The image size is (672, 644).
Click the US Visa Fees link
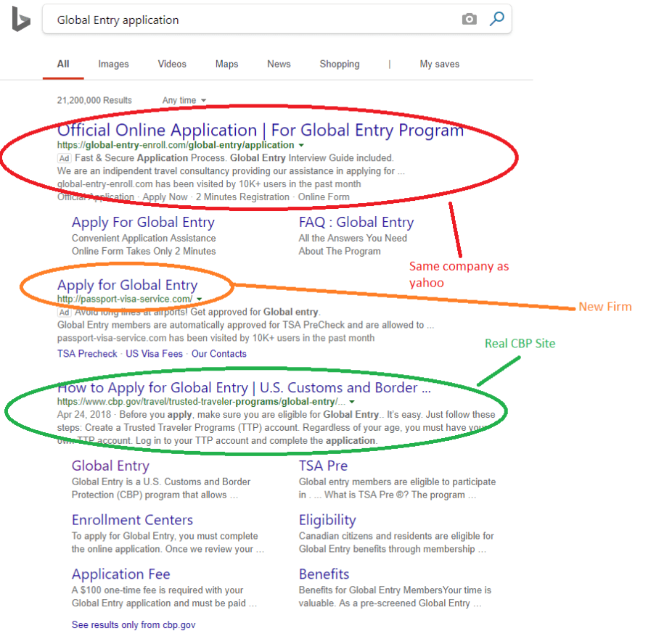pyautogui.click(x=154, y=354)
